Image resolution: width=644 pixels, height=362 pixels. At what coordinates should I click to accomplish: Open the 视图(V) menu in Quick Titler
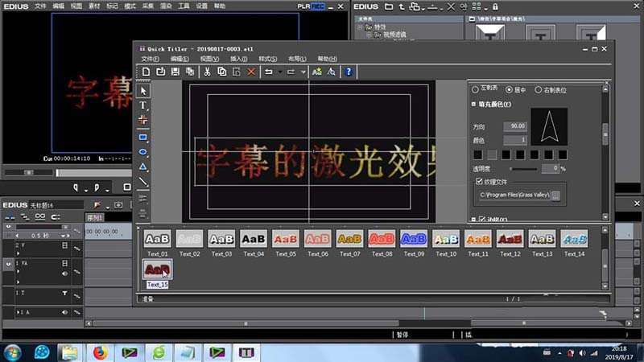(209, 59)
